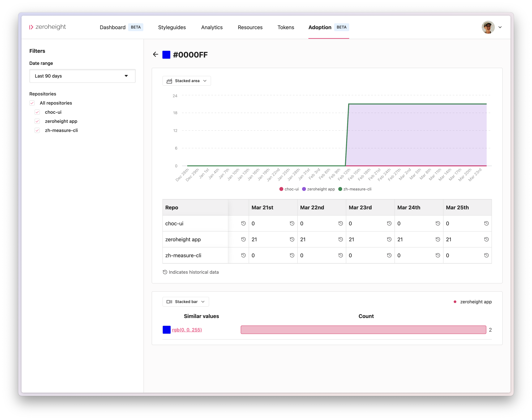Click history icon left of choc-ui Mar 21st cell
This screenshot has height=420, width=532.
click(x=243, y=223)
